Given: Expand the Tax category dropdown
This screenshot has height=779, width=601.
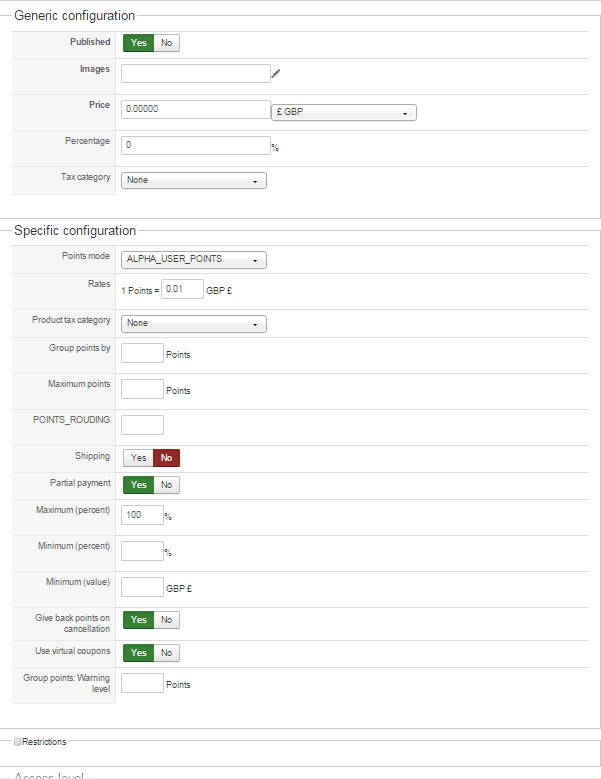Looking at the screenshot, I should point(193,181).
